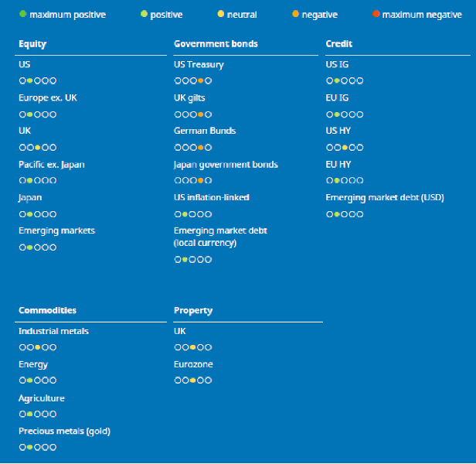This screenshot has height=464, width=476.
Task: Click the Commodities section heading
Action: point(47,310)
